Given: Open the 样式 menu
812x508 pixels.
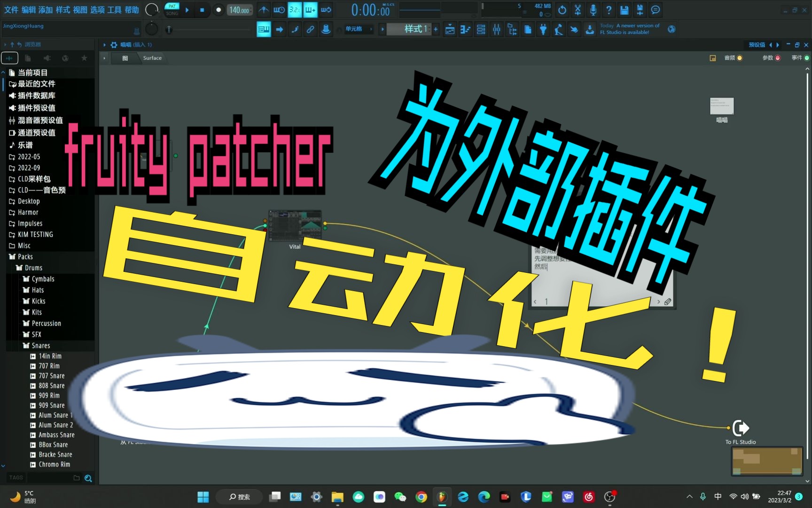Looking at the screenshot, I should tap(62, 10).
